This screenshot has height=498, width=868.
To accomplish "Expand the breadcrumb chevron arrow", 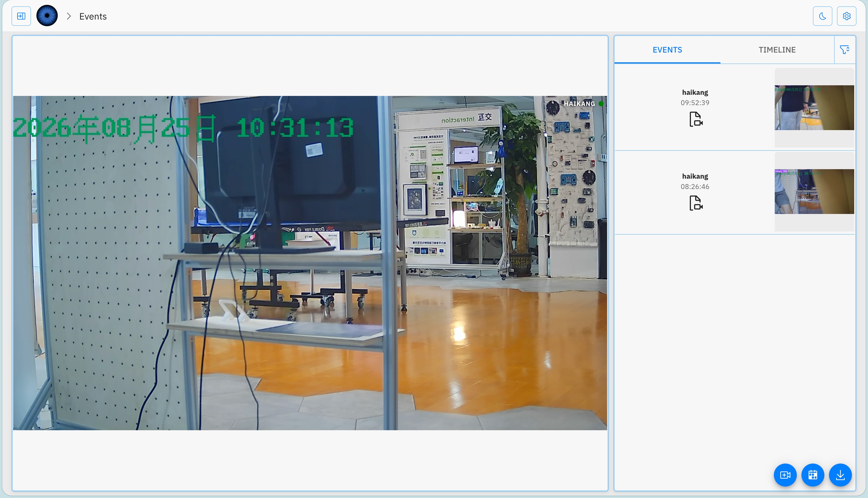I will pyautogui.click(x=69, y=16).
